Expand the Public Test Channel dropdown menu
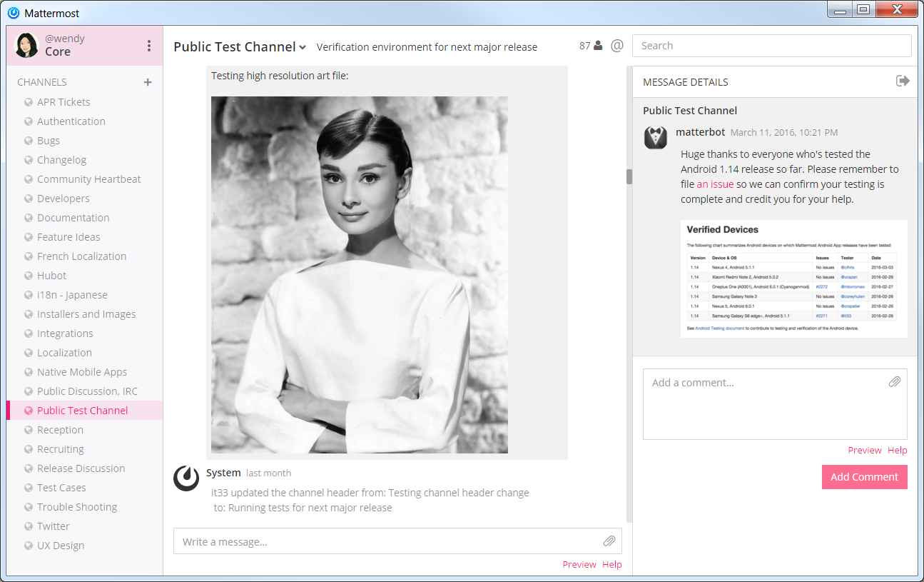Image resolution: width=924 pixels, height=582 pixels. tap(303, 48)
